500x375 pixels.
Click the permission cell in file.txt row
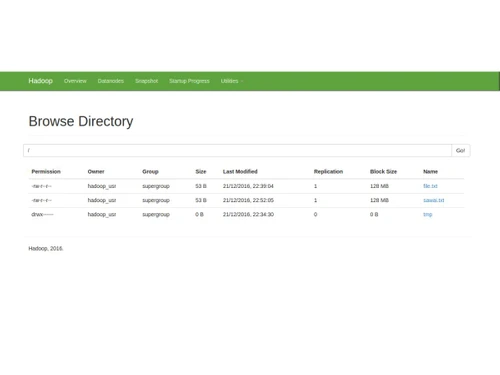[x=42, y=186]
